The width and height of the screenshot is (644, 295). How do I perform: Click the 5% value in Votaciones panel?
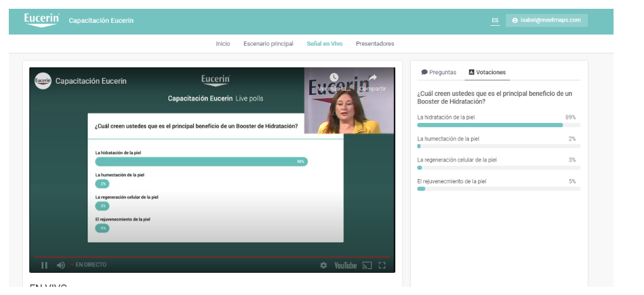tap(572, 181)
